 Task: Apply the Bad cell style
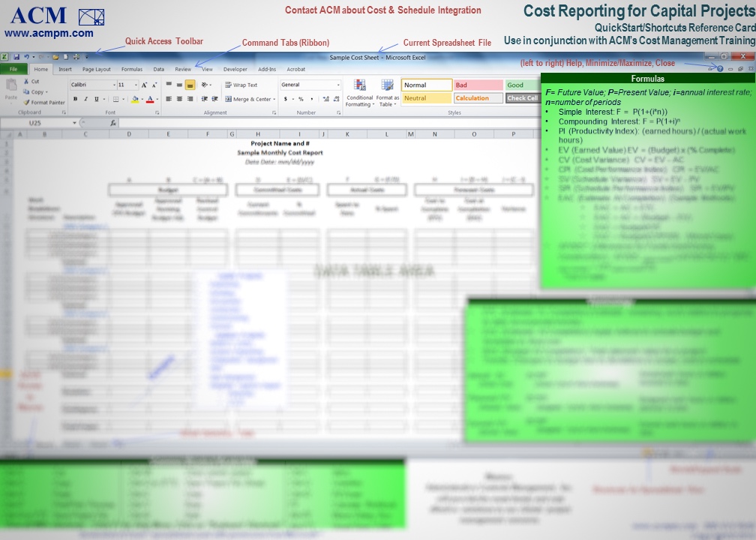click(478, 85)
